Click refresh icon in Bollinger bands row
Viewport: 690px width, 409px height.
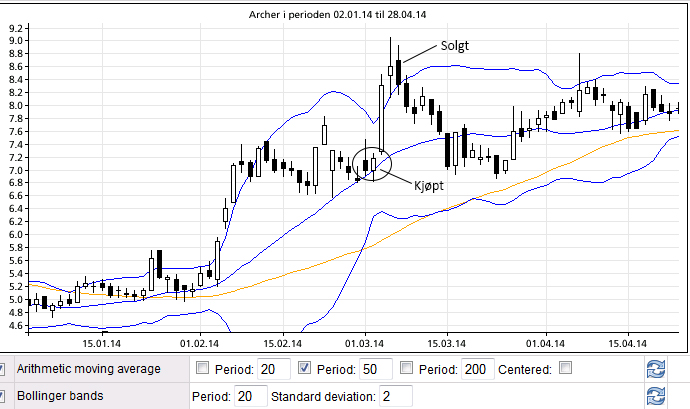click(x=656, y=395)
